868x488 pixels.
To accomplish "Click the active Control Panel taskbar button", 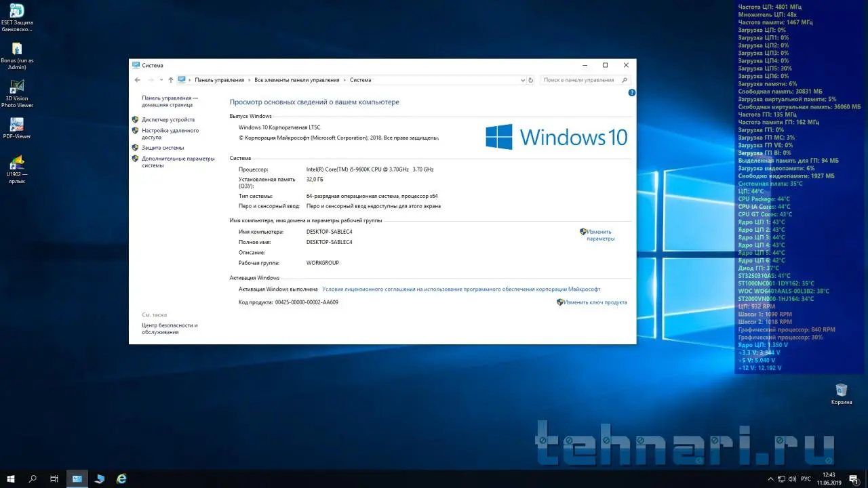I will click(77, 479).
